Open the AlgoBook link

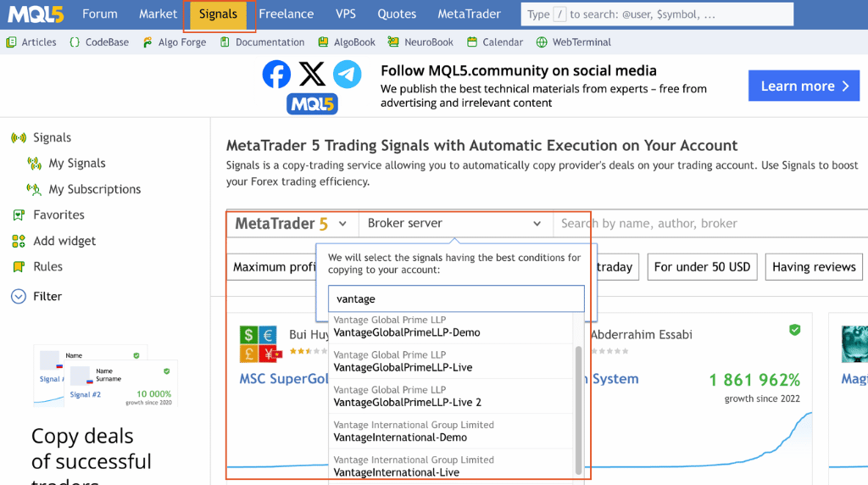point(354,42)
